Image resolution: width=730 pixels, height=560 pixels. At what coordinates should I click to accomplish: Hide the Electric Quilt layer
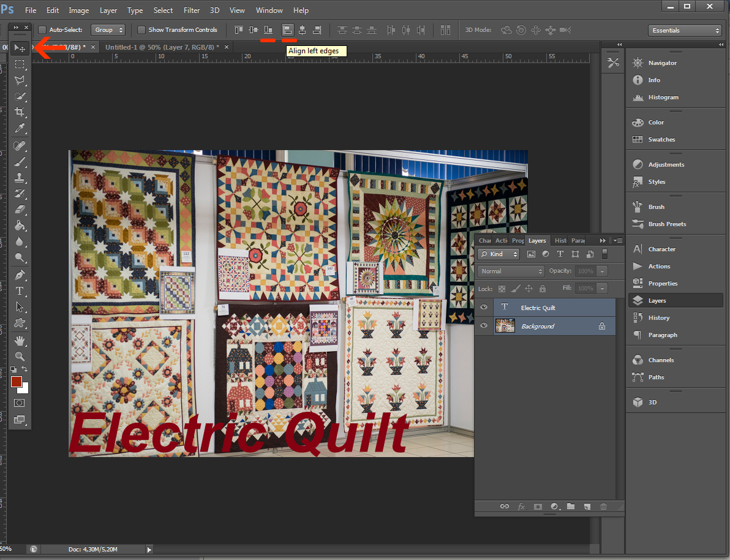click(x=484, y=307)
